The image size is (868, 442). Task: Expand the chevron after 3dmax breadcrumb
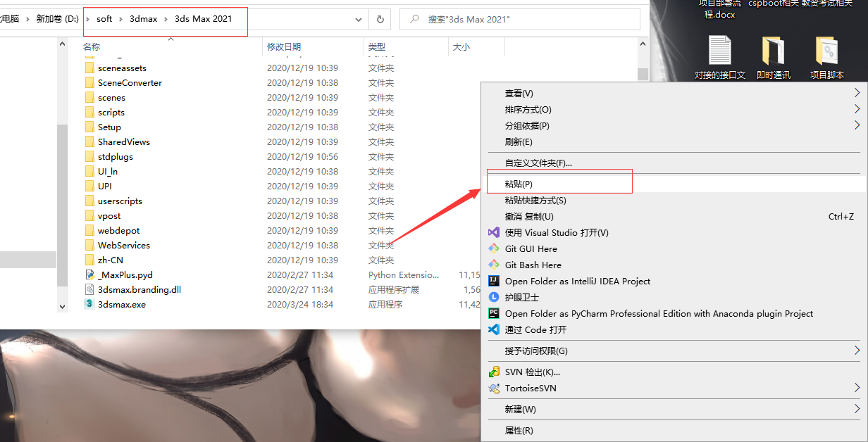point(166,19)
